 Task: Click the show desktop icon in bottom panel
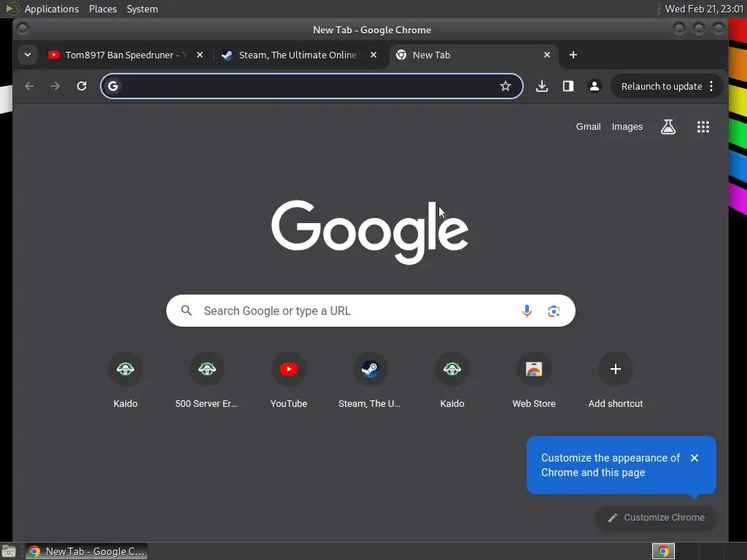tap(8, 551)
